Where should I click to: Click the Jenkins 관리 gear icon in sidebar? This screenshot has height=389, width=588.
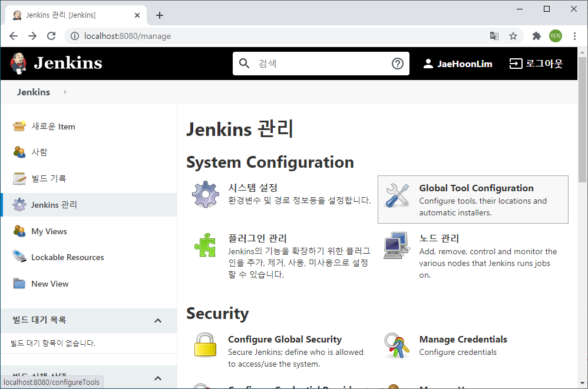click(19, 205)
